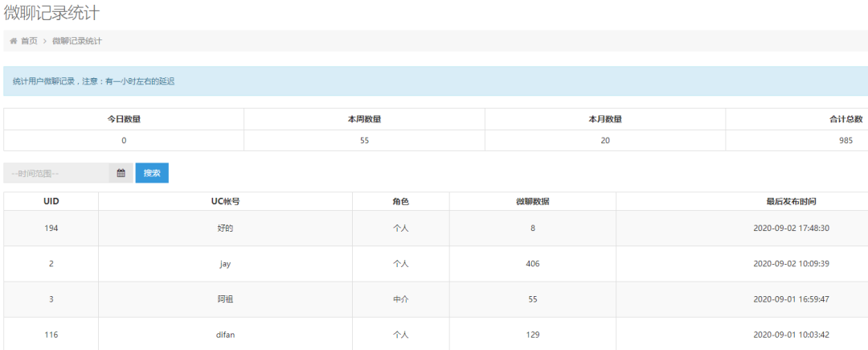Click the 微聊记录统计 page title

tap(51, 12)
